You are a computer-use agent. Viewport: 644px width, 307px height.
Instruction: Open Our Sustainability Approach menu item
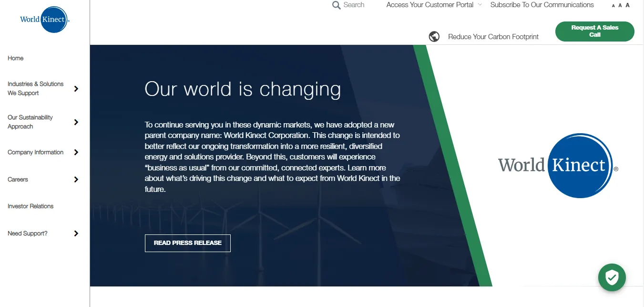[x=30, y=122]
